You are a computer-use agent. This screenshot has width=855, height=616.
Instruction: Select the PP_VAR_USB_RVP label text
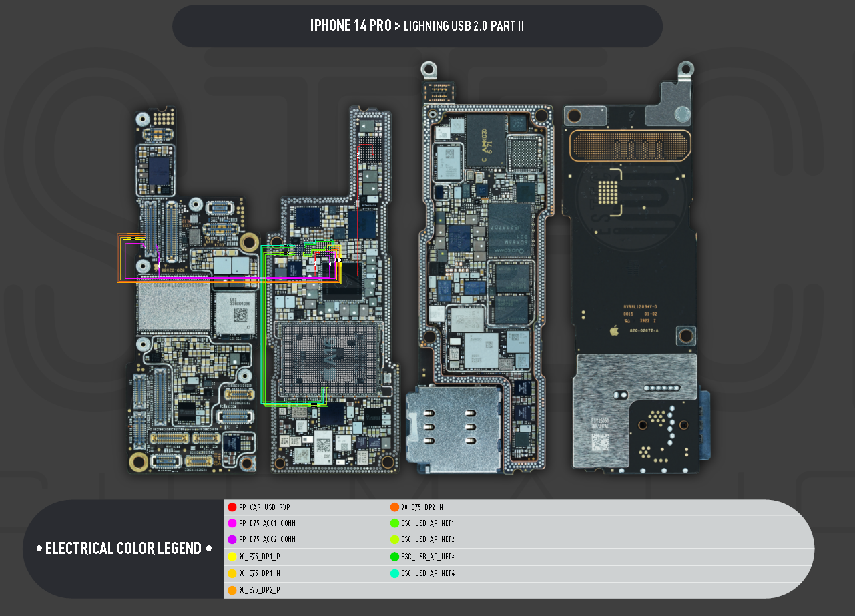pyautogui.click(x=264, y=507)
